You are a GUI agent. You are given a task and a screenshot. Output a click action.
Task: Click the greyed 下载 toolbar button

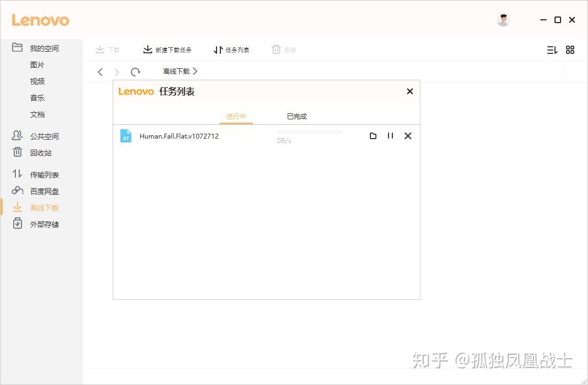click(x=107, y=50)
